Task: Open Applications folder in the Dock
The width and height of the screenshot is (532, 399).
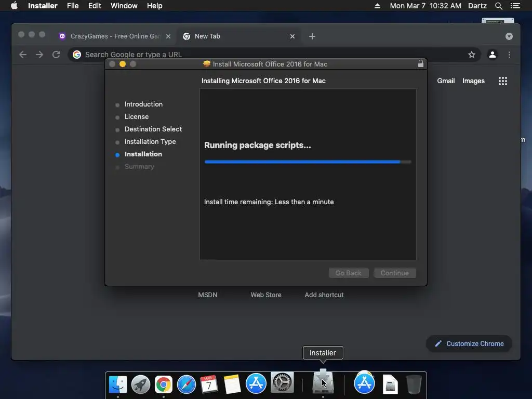Action: pyautogui.click(x=364, y=382)
